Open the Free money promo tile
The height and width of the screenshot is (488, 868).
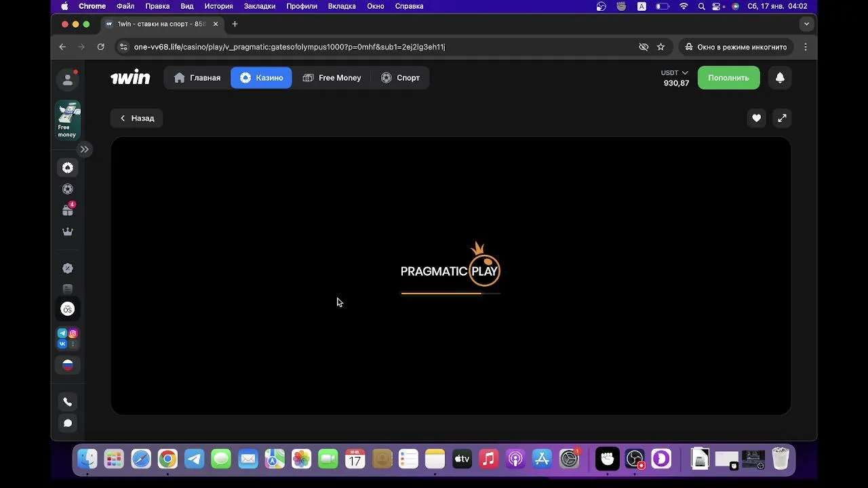(x=68, y=121)
